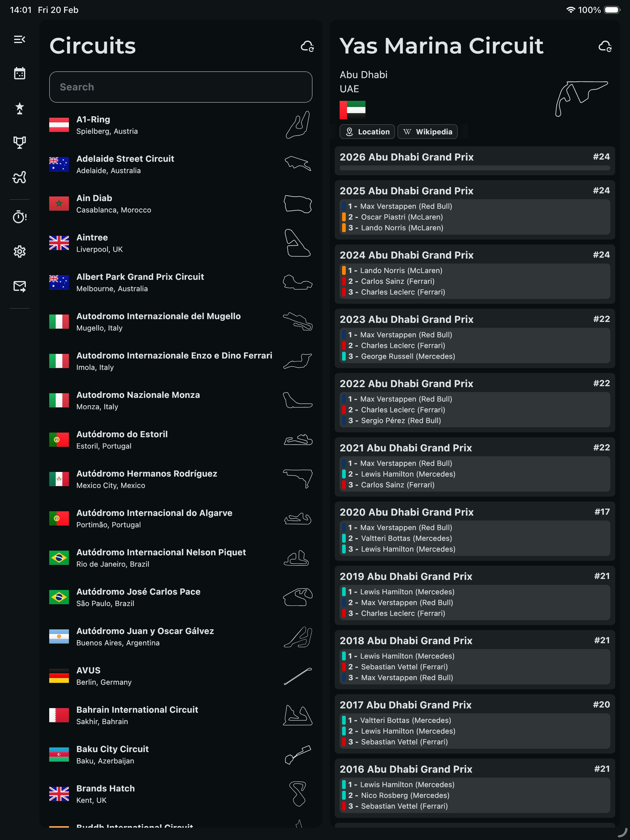Collapse the sidebar menu icon
The height and width of the screenshot is (840, 630).
[x=19, y=39]
